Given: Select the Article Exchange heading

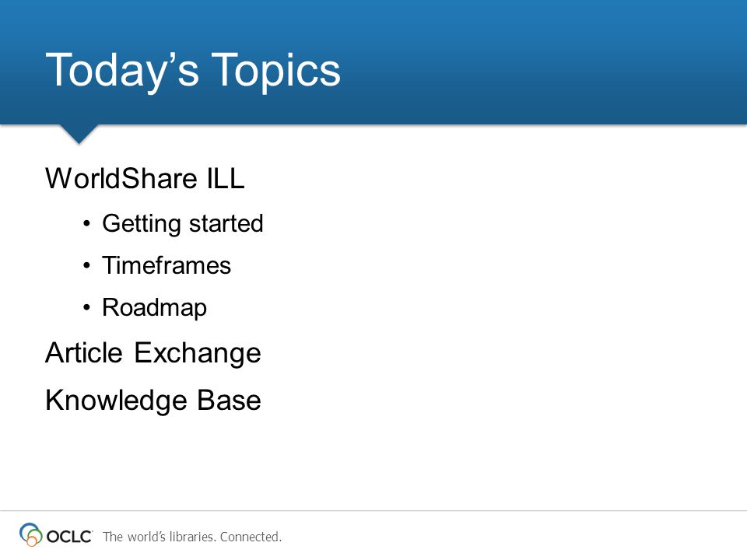Looking at the screenshot, I should [153, 353].
